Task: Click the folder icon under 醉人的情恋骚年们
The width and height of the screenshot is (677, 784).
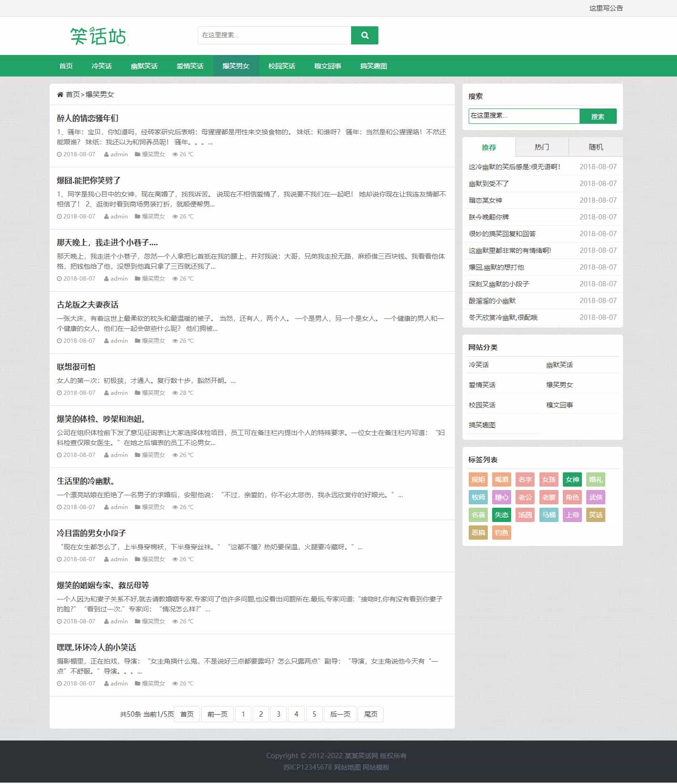Action: (x=137, y=154)
